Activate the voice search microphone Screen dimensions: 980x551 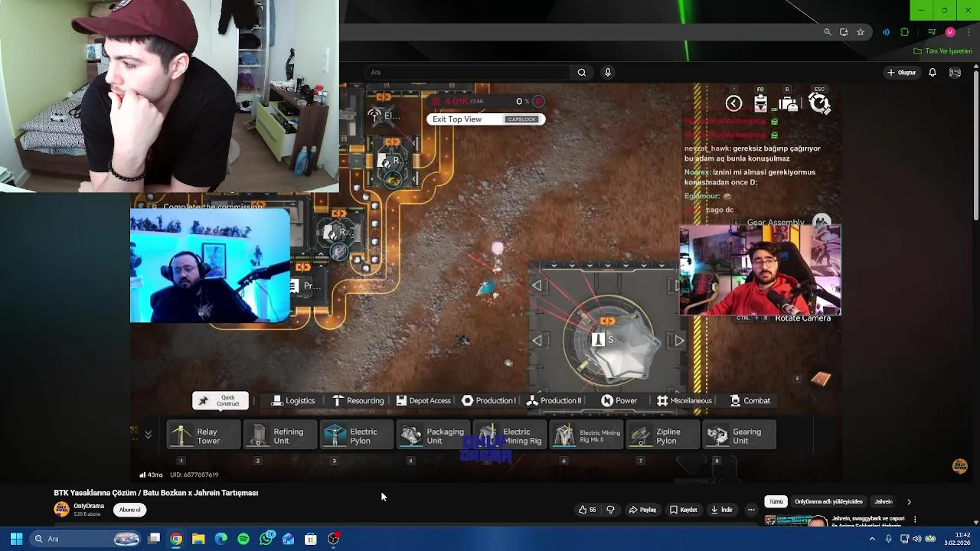608,73
